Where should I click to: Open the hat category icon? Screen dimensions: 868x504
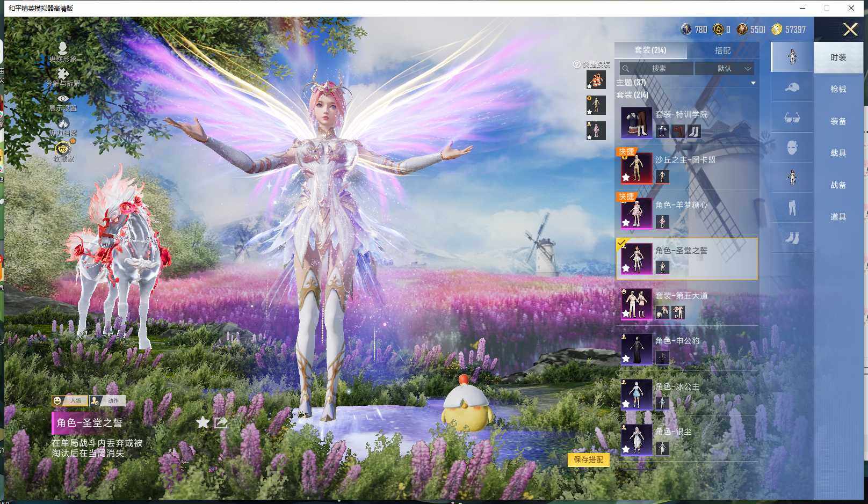pyautogui.click(x=792, y=87)
